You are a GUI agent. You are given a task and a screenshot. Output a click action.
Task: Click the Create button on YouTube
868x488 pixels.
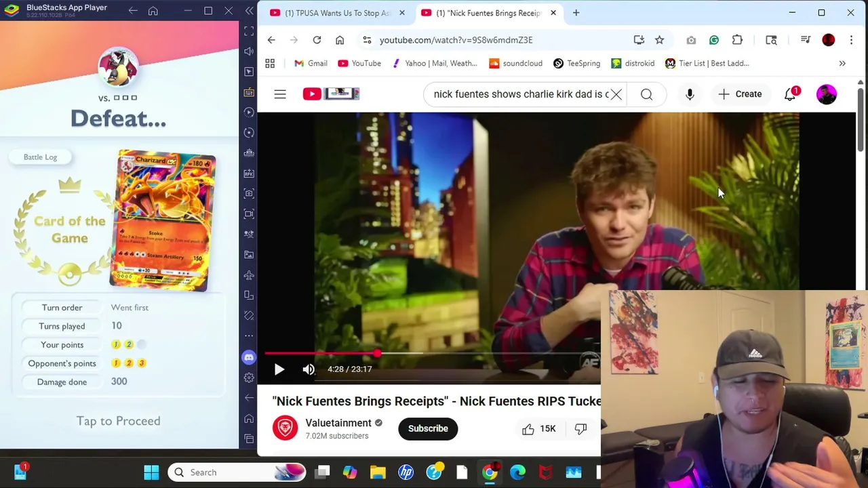coord(740,94)
